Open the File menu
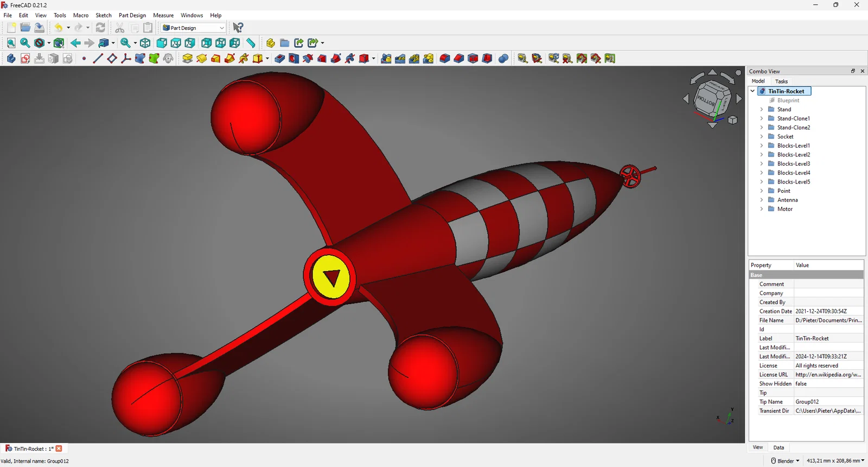 (8, 15)
